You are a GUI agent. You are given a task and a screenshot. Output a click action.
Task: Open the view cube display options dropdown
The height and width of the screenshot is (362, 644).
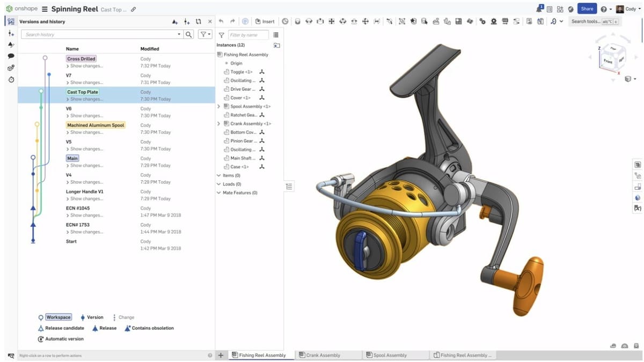tap(630, 79)
